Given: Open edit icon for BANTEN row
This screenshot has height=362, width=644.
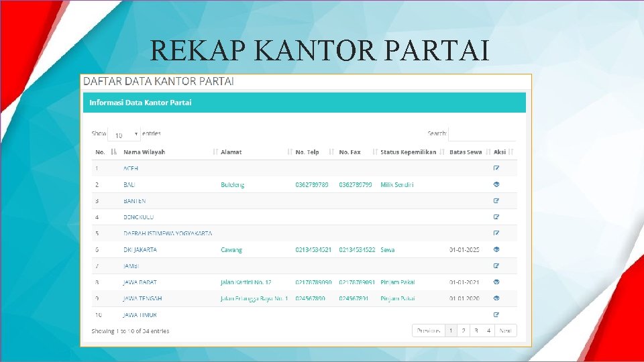Looking at the screenshot, I should click(x=496, y=200).
